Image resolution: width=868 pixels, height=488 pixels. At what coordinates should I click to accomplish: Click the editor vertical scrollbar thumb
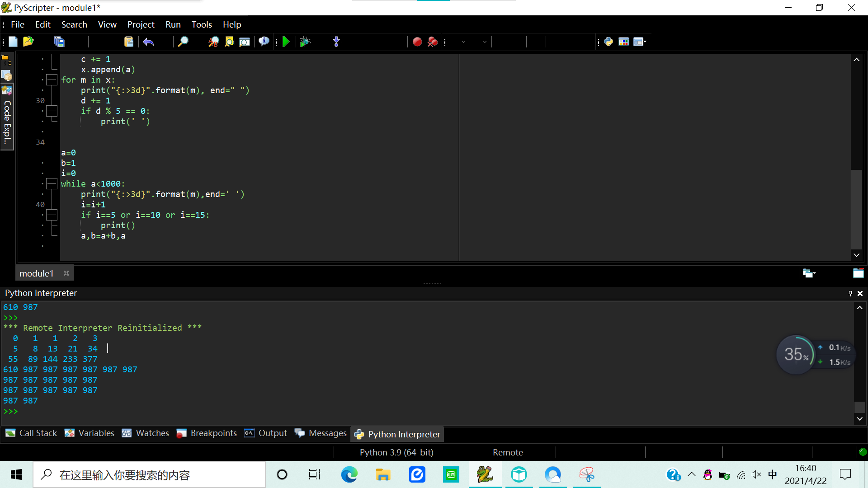(856, 208)
